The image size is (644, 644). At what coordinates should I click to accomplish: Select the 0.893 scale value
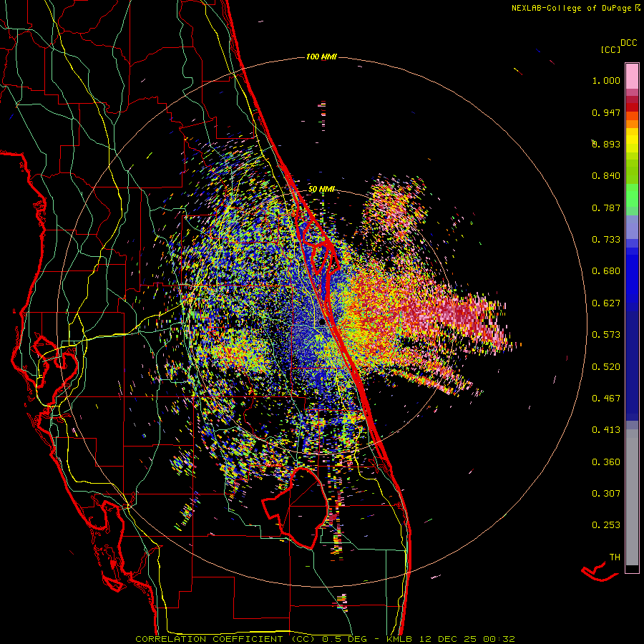[606, 144]
